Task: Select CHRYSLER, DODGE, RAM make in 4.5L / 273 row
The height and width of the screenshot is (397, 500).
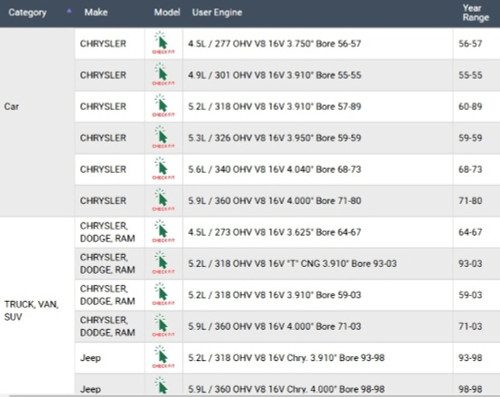Action: click(x=107, y=232)
